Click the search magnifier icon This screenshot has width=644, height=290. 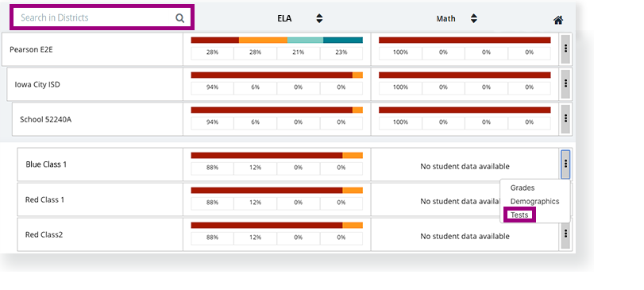tap(180, 17)
